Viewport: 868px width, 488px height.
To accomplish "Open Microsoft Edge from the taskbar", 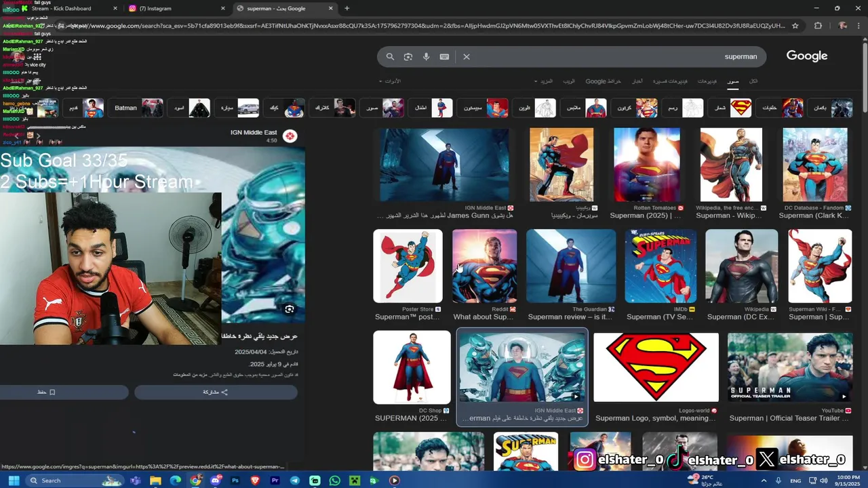I will 176,481.
